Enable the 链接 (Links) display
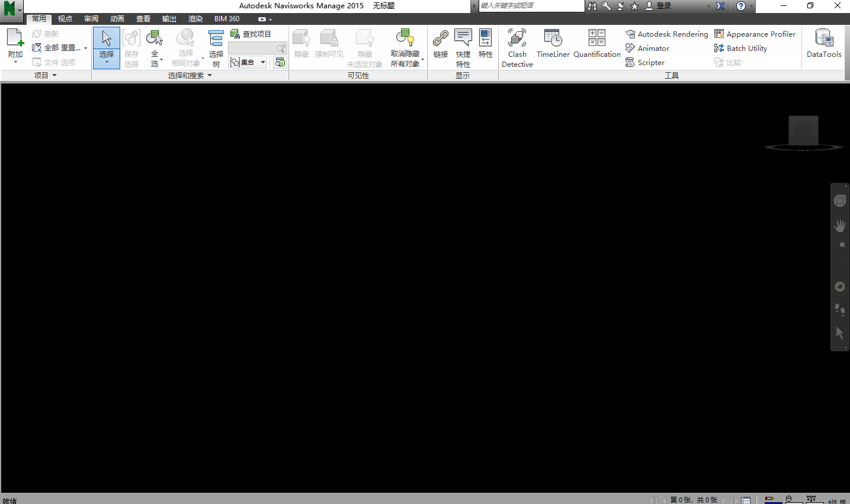 pos(440,47)
